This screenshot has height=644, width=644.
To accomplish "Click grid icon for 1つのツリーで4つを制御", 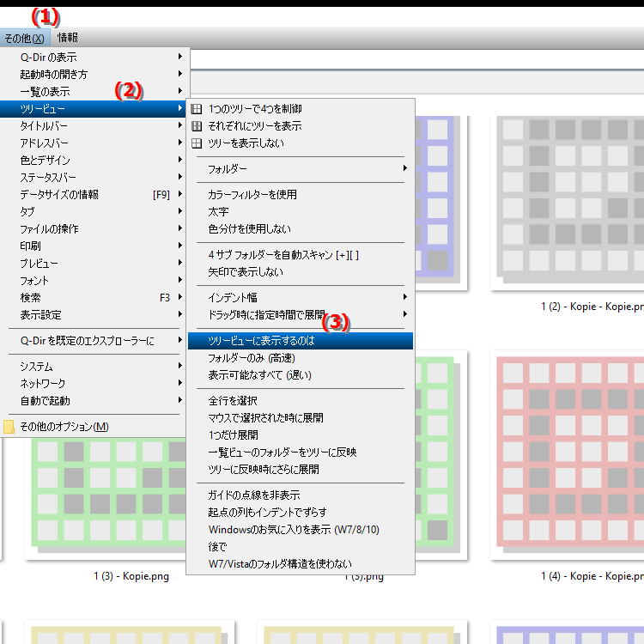I will 197,109.
